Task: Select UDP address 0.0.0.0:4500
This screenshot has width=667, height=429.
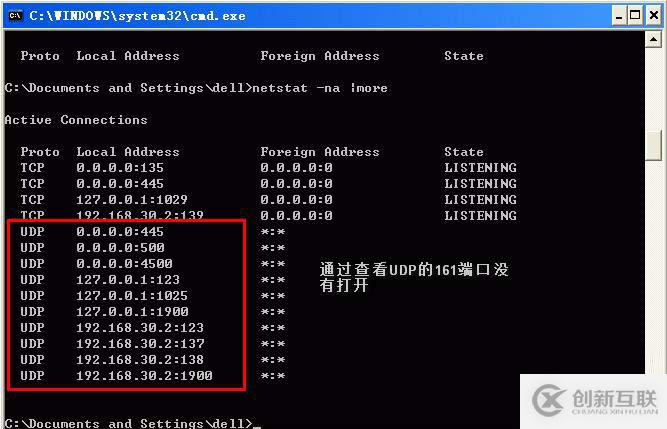Action: 124,264
